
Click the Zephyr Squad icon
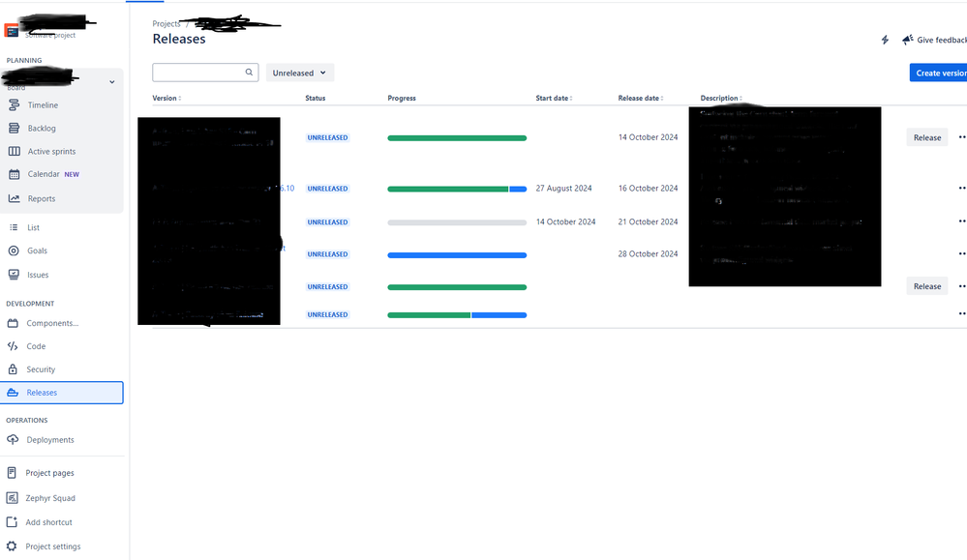point(11,498)
